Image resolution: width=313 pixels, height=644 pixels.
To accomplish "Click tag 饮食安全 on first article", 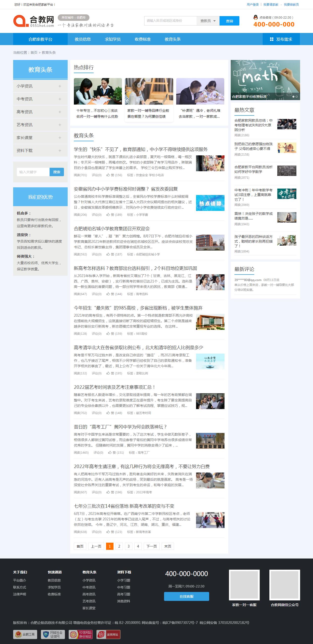I will click(x=142, y=175).
